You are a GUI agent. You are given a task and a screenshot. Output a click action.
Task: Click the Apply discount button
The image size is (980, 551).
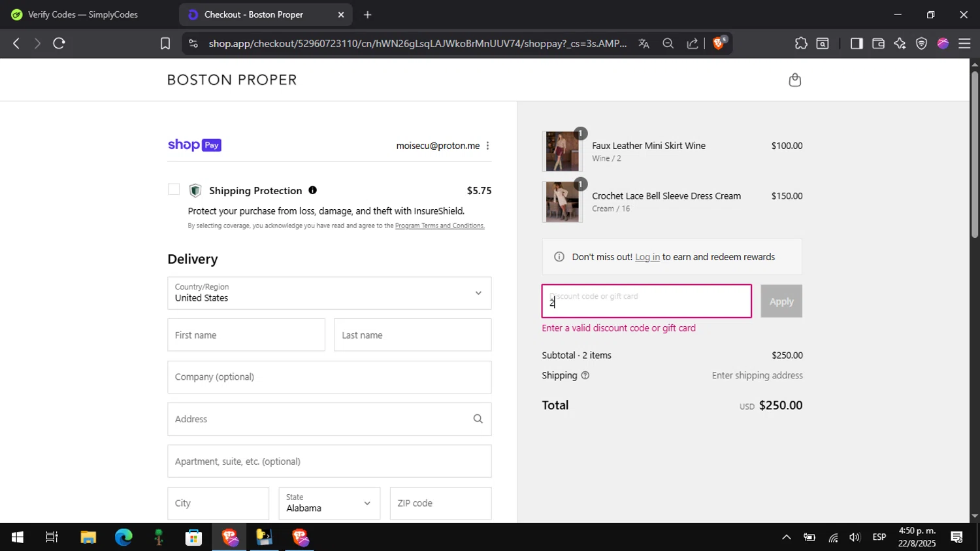click(x=781, y=301)
